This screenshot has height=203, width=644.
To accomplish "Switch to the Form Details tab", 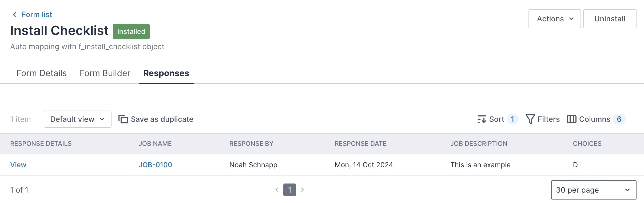I will tap(42, 73).
